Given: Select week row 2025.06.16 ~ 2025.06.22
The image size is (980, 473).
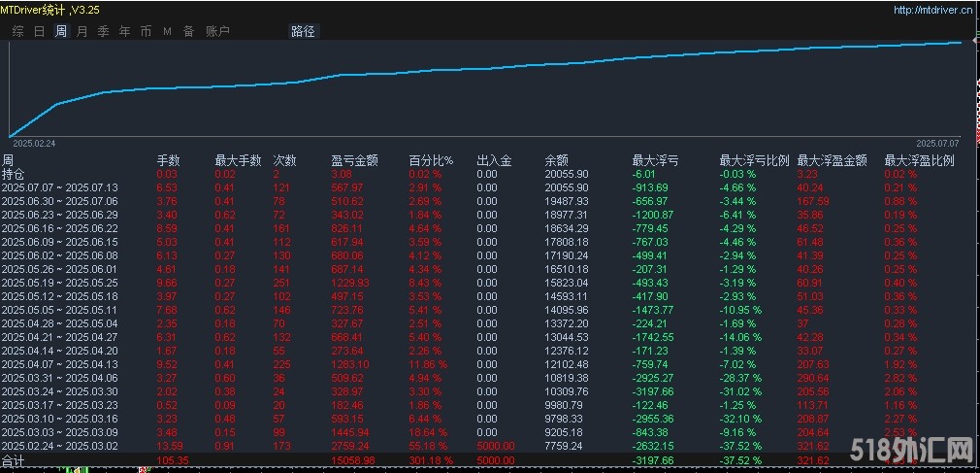Looking at the screenshot, I should [490, 228].
